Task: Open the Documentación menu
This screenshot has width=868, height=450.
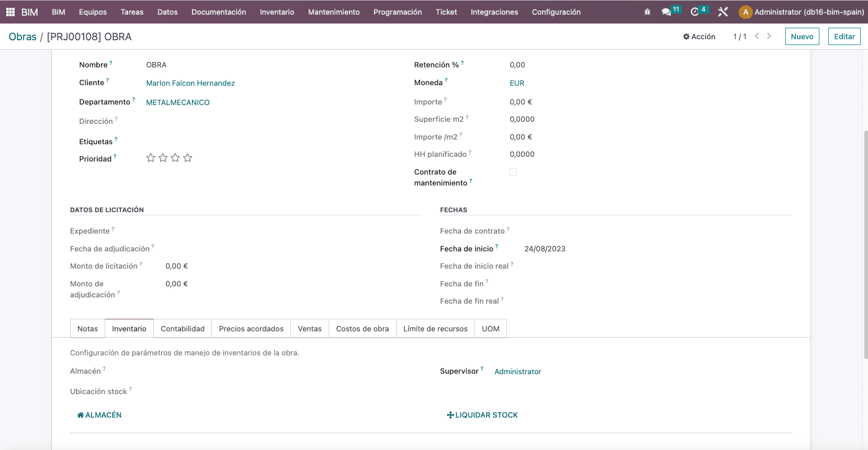Action: [219, 11]
